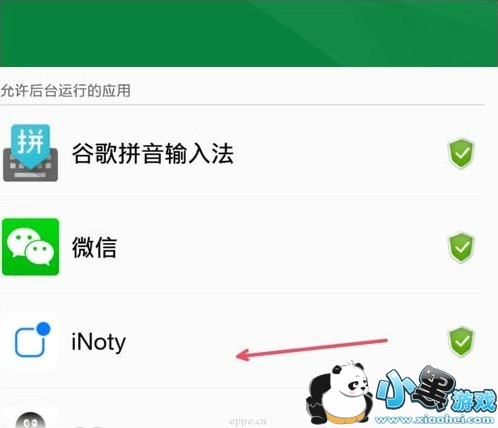Click the blue dot on the iNoty icon
This screenshot has width=498, height=428.
tap(43, 329)
